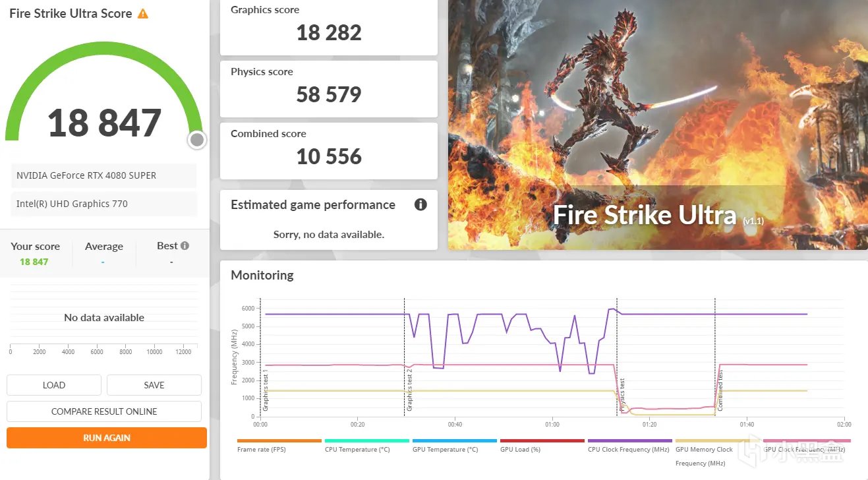868x480 pixels.
Task: Select the NVIDIA GeForce RTX 4080 SUPER row
Action: (x=104, y=175)
